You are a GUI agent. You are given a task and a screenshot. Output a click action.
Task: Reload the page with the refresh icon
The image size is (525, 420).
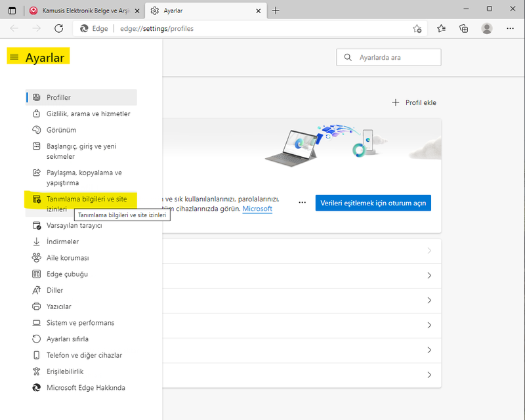coord(58,28)
